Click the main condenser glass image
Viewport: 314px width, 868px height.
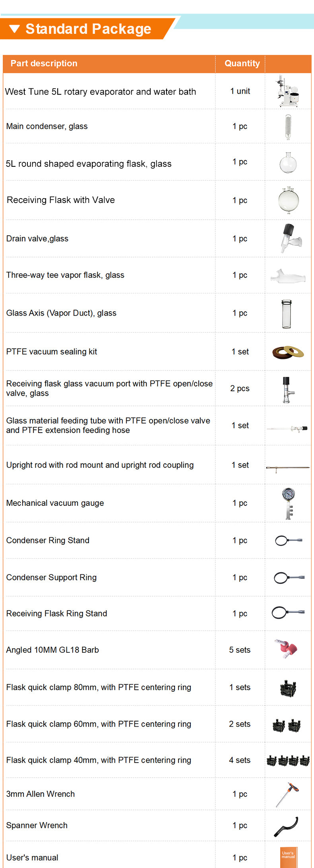(x=288, y=127)
